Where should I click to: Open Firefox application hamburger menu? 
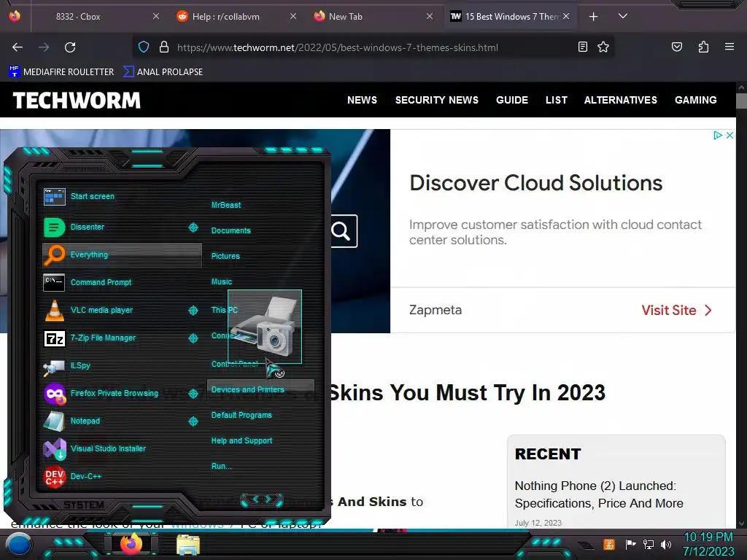(x=729, y=47)
